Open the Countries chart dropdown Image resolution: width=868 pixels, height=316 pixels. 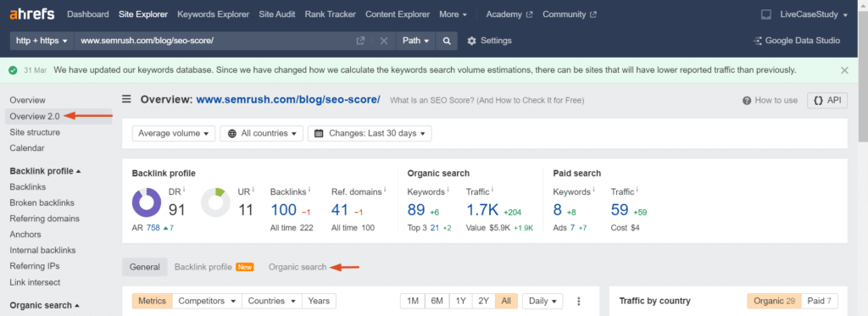pyautogui.click(x=272, y=301)
